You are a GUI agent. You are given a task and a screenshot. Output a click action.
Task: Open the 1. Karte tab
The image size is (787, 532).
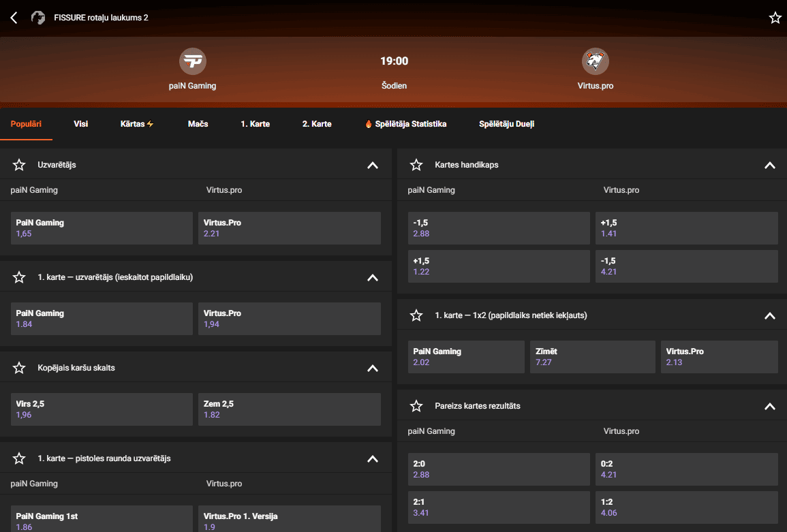point(255,124)
